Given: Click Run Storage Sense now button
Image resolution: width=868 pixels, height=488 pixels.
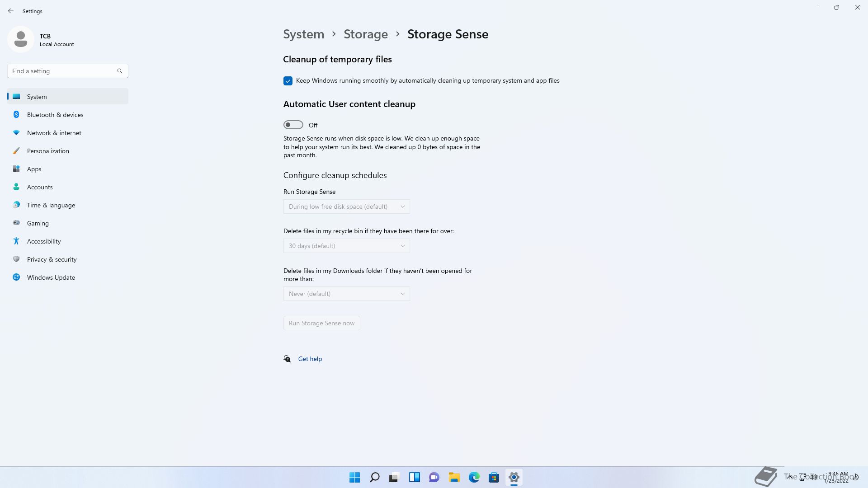Looking at the screenshot, I should tap(322, 323).
